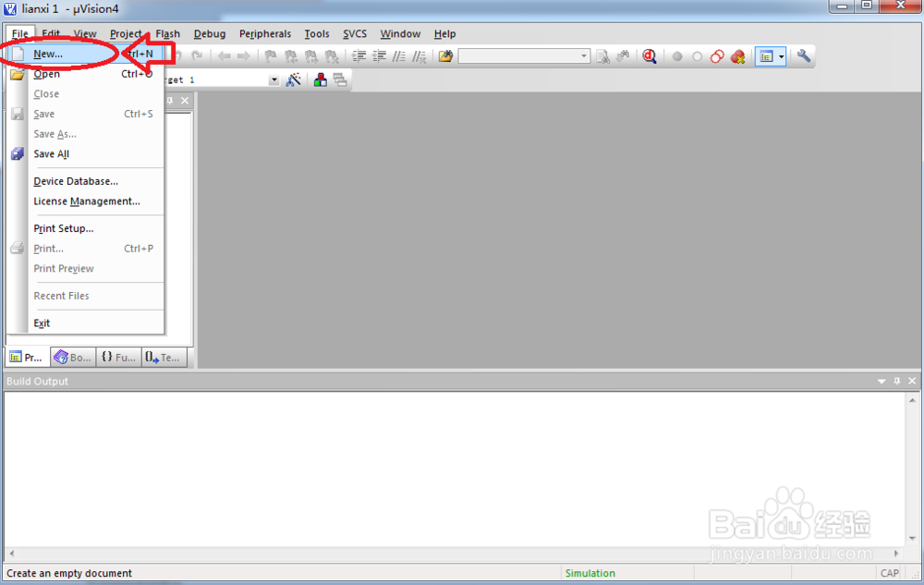The width and height of the screenshot is (924, 585).
Task: Open the Help menu
Action: click(x=445, y=33)
